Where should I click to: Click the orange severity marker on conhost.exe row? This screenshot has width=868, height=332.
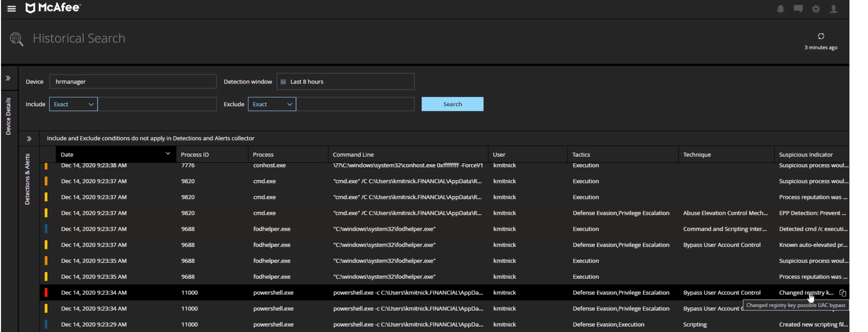click(46, 166)
